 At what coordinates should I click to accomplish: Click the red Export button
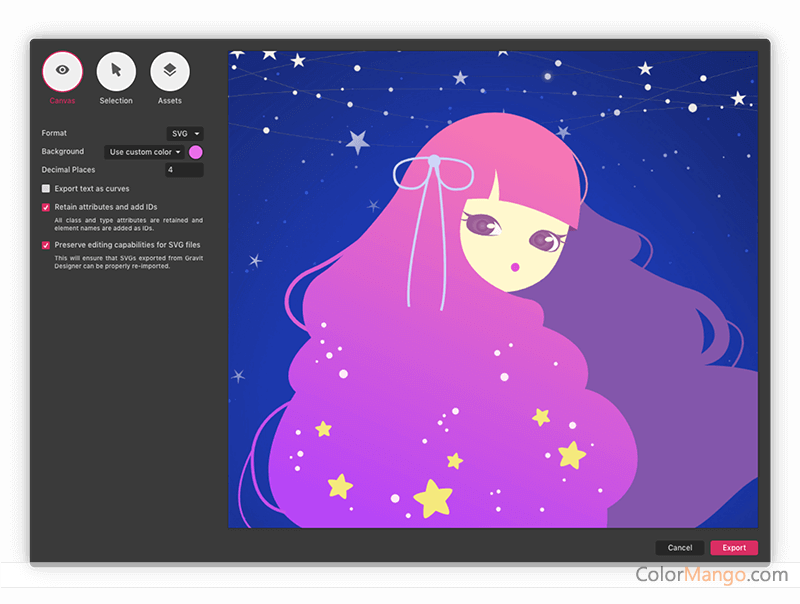pyautogui.click(x=734, y=548)
